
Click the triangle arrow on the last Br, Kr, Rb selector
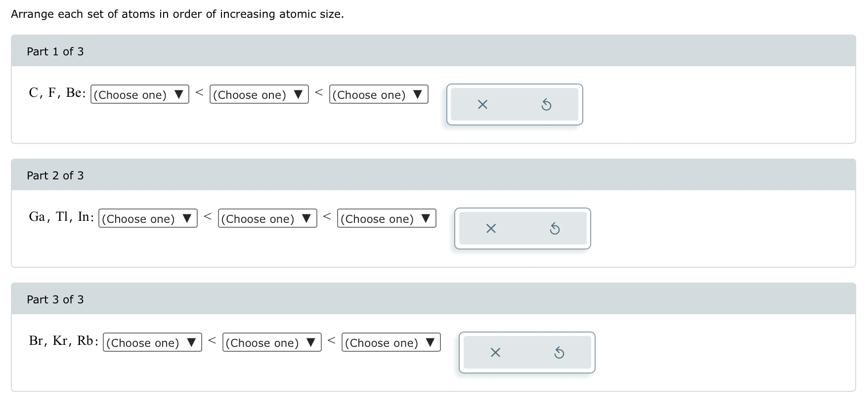[431, 341]
